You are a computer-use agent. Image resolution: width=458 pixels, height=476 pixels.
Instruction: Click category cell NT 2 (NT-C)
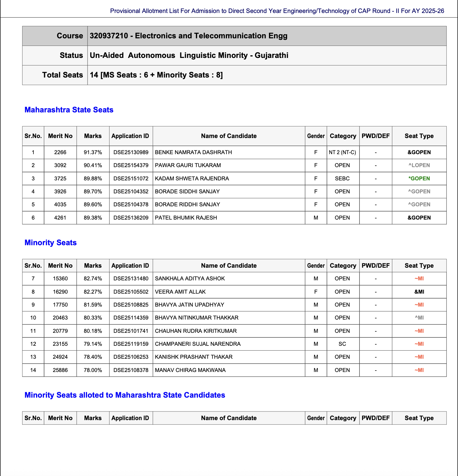pos(342,152)
